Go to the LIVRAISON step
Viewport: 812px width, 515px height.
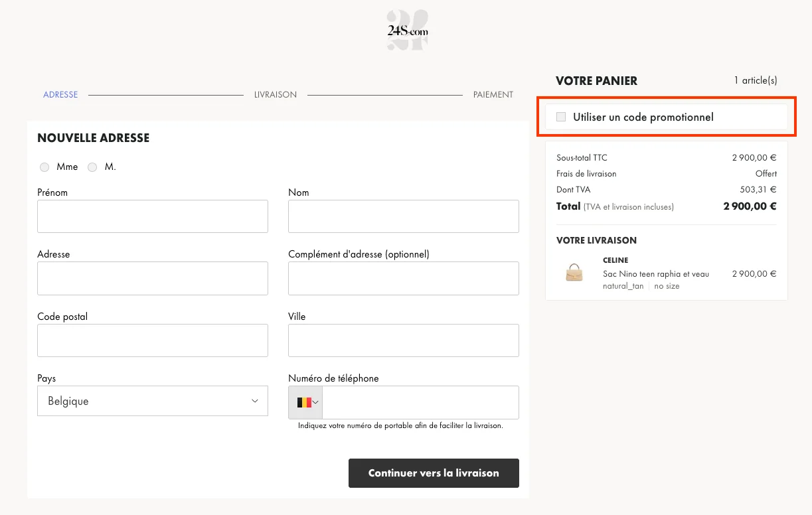276,95
